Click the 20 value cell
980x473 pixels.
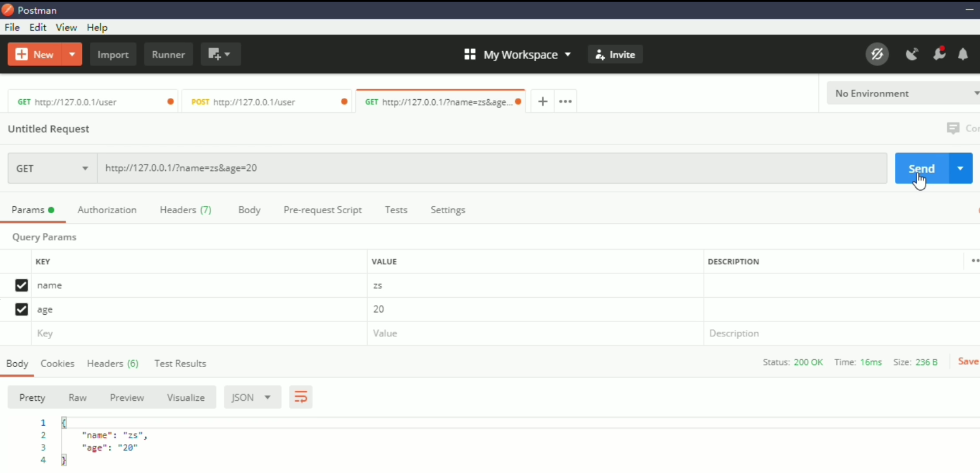click(x=536, y=309)
